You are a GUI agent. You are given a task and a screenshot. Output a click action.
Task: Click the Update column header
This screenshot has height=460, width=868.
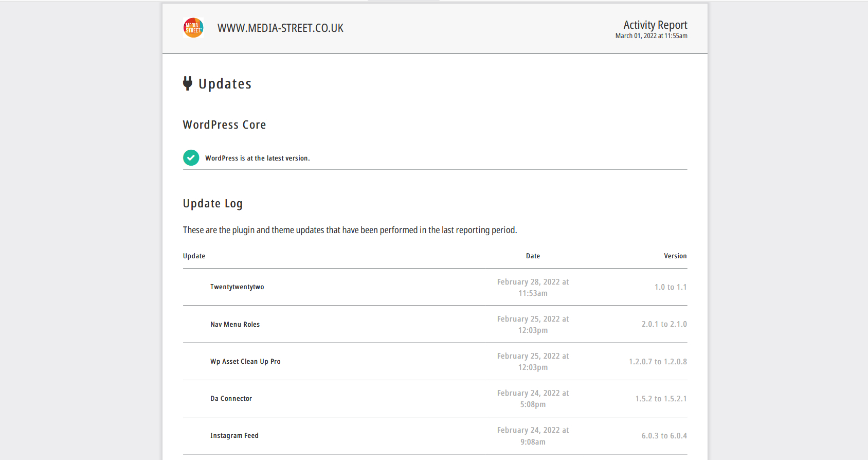194,256
